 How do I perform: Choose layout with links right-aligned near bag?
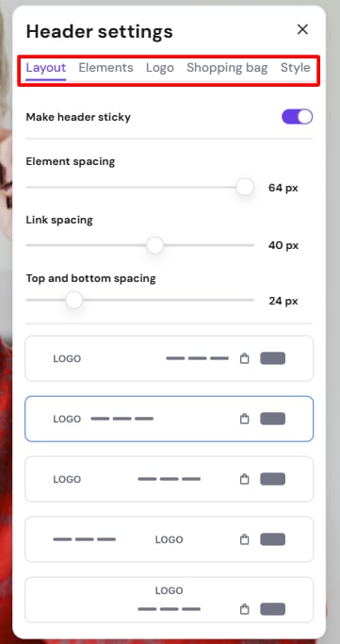pos(169,358)
